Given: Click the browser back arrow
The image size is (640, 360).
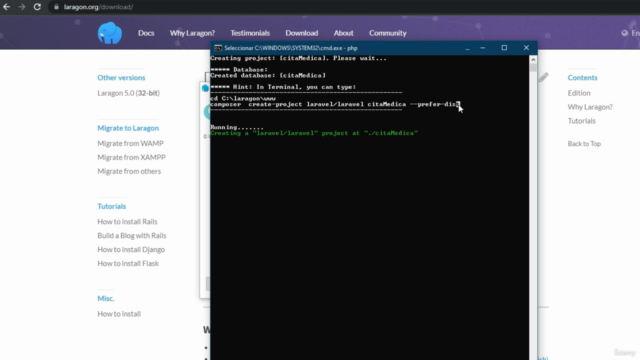Looking at the screenshot, I should (x=7, y=7).
